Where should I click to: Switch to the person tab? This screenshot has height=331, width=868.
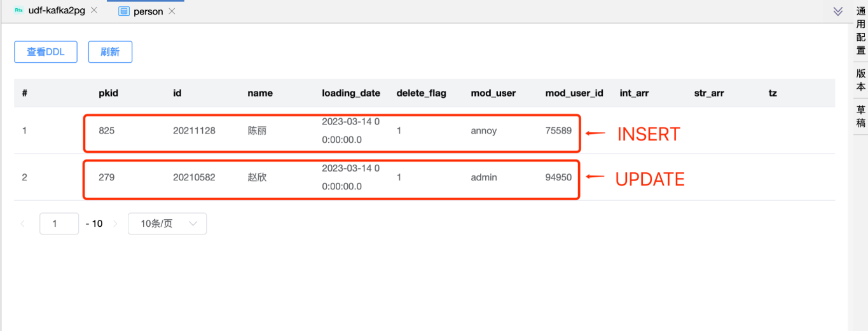(x=148, y=11)
